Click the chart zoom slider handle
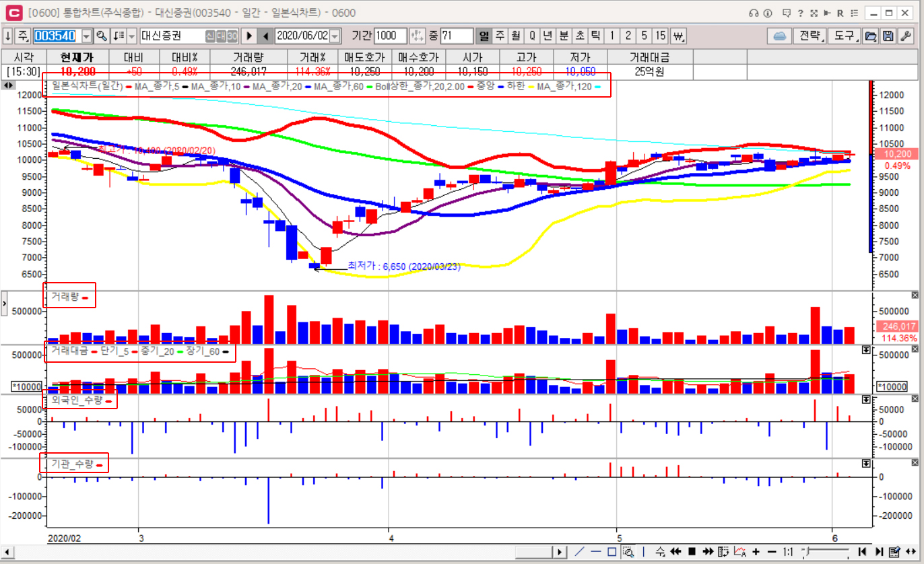 807,552
